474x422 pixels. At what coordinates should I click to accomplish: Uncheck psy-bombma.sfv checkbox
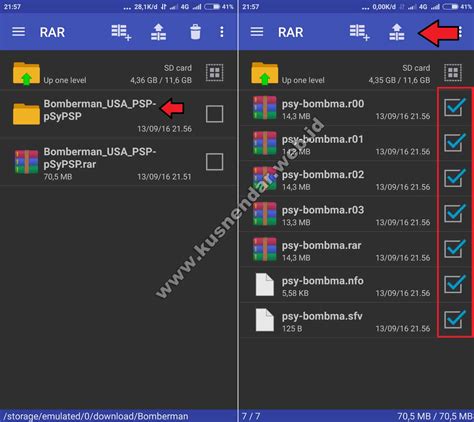click(x=454, y=319)
